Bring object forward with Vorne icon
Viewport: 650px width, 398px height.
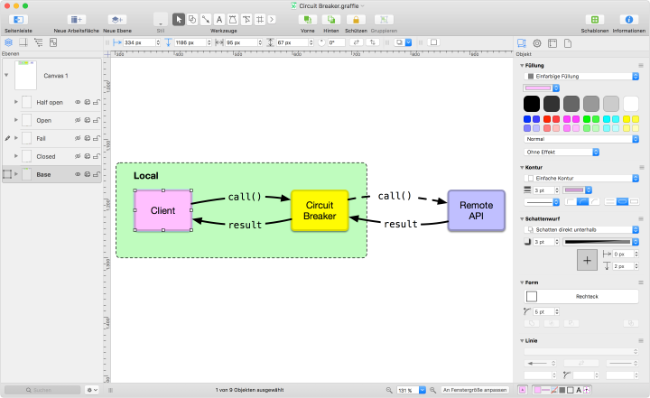point(307,19)
